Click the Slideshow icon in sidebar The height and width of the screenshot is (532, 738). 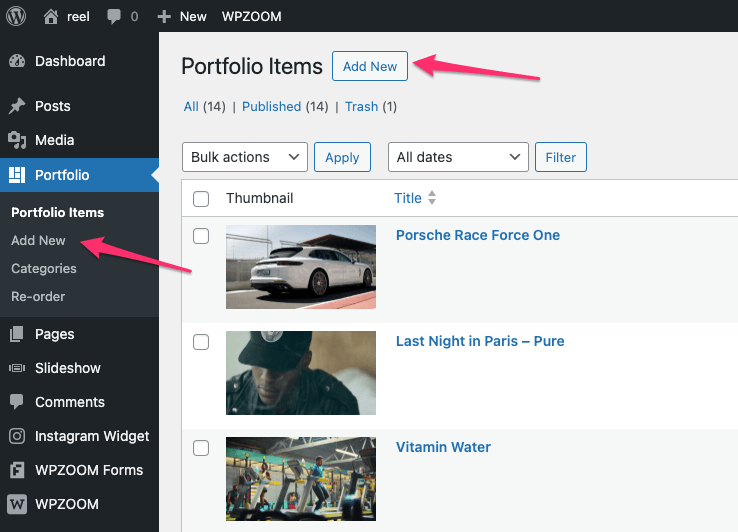click(x=17, y=368)
